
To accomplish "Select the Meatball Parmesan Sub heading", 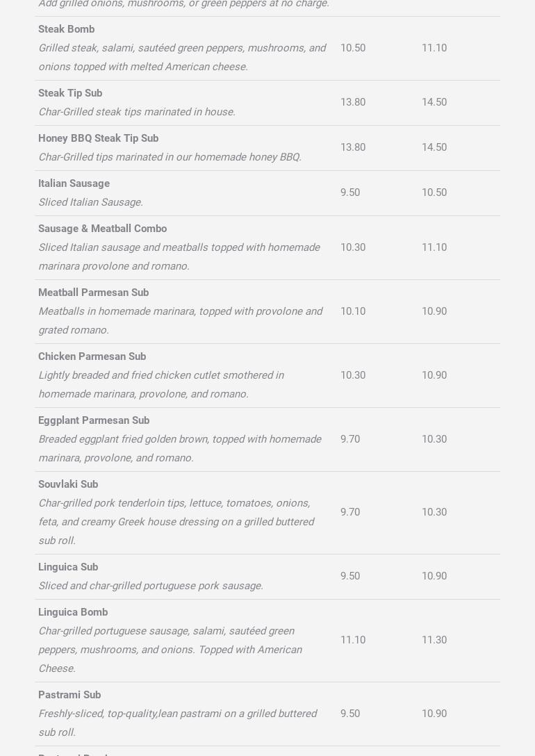I will tap(93, 293).
